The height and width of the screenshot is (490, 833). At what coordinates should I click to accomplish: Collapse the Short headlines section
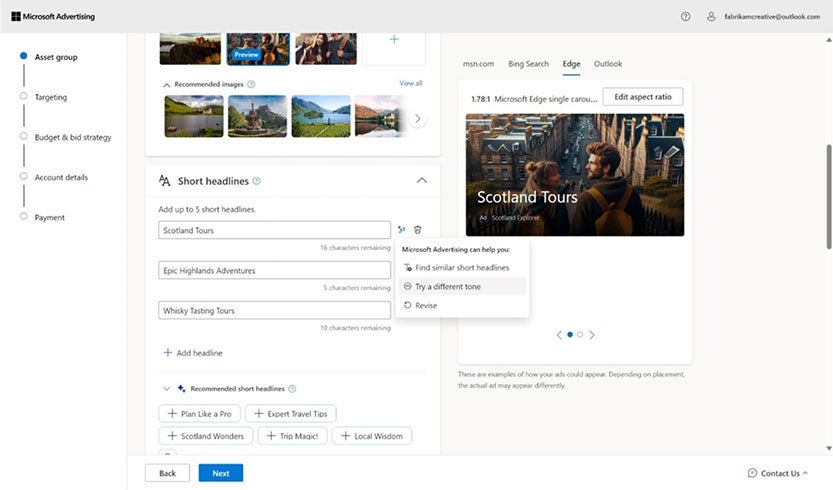pyautogui.click(x=421, y=181)
